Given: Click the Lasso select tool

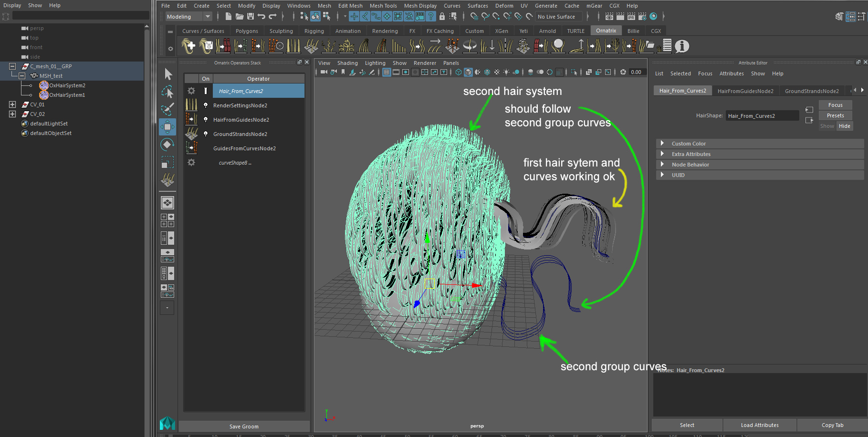Looking at the screenshot, I should [x=167, y=92].
